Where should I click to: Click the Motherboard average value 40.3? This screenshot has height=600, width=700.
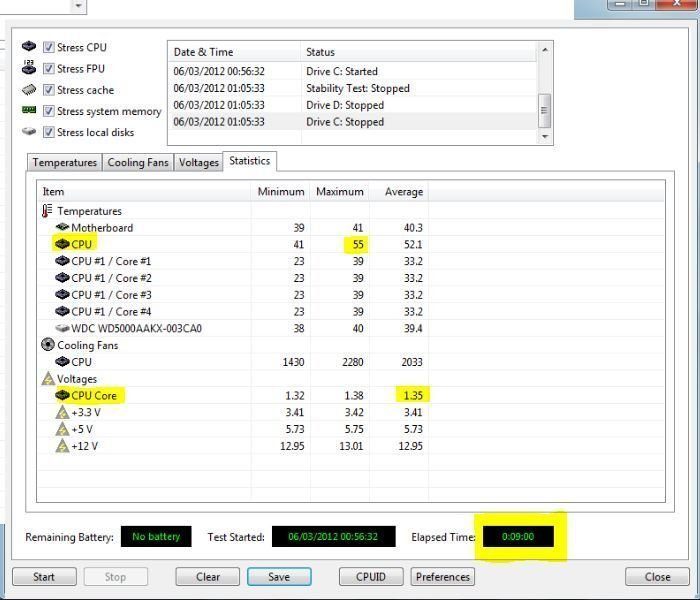(x=413, y=228)
